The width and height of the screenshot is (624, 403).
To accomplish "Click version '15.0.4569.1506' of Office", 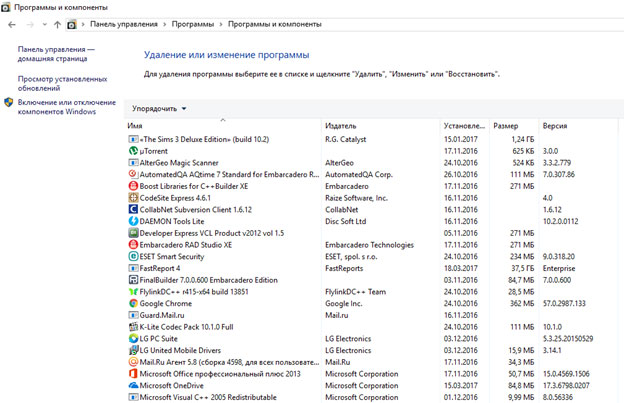I will pyautogui.click(x=566, y=374).
